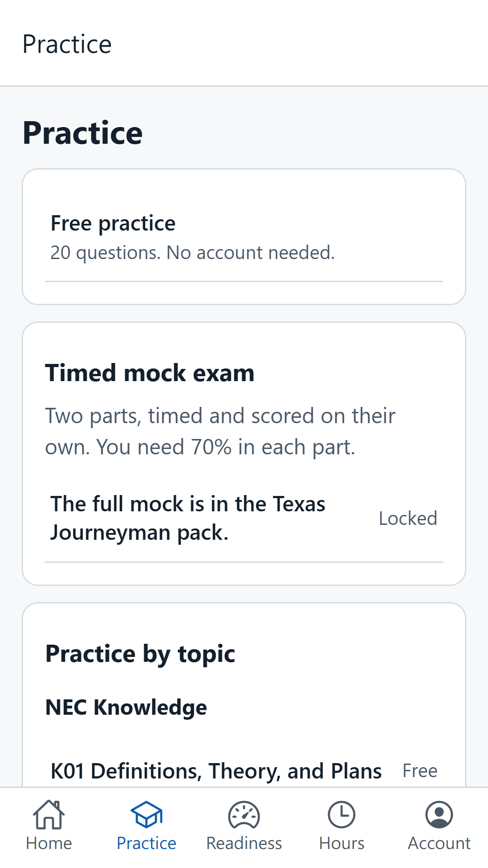
Task: Click the Practice title in top bar
Action: tap(67, 44)
